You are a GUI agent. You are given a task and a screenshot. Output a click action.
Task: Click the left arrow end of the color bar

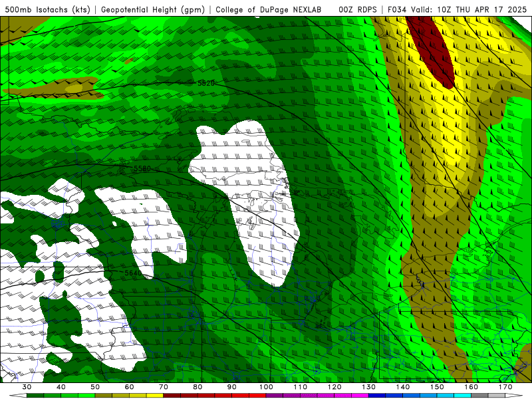[x=18, y=396]
